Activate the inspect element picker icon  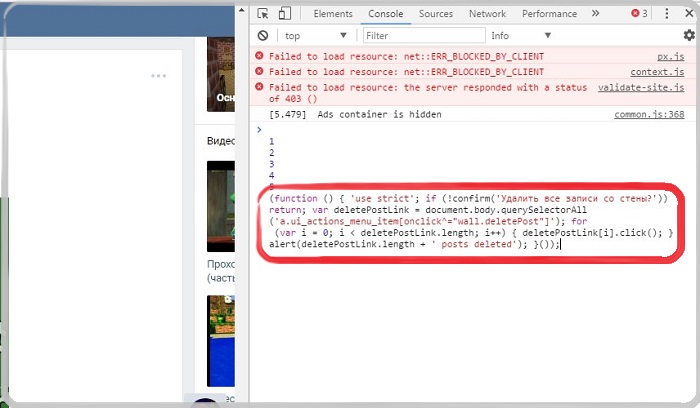pos(263,14)
